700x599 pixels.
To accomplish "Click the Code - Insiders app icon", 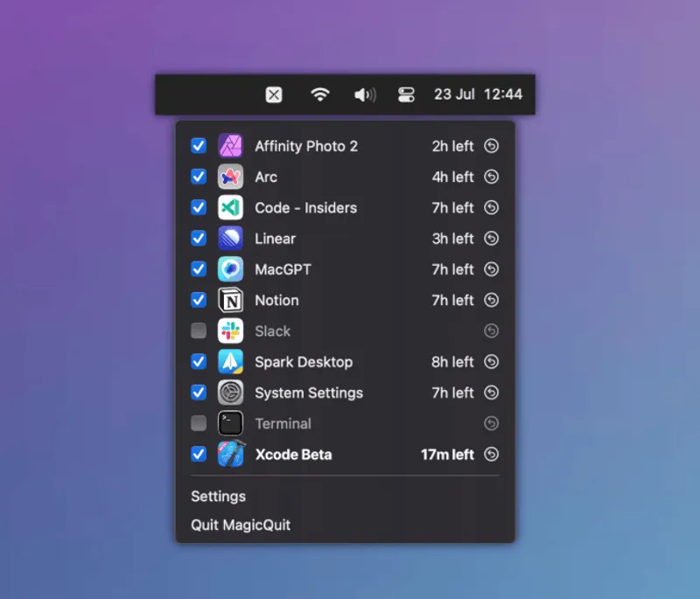I will point(230,207).
